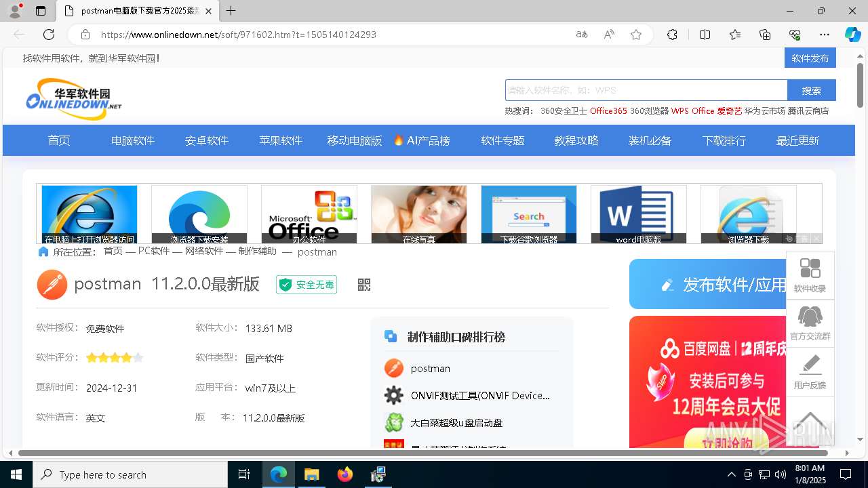Select the 装机必备 navigation menu item
Viewport: 868px width, 488px height.
650,140
